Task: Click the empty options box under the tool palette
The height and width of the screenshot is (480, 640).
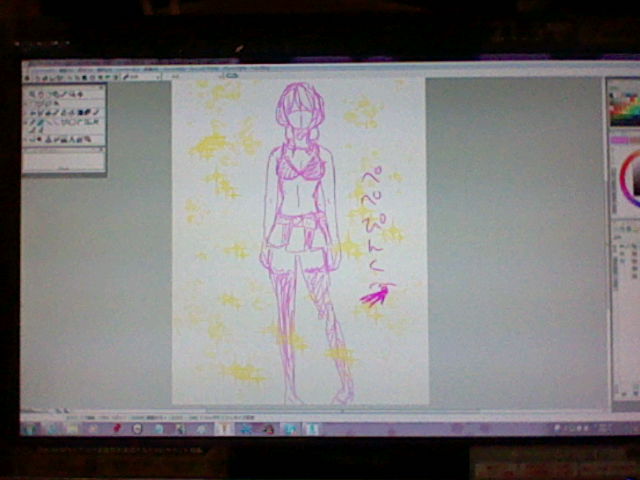Action: pyautogui.click(x=63, y=159)
